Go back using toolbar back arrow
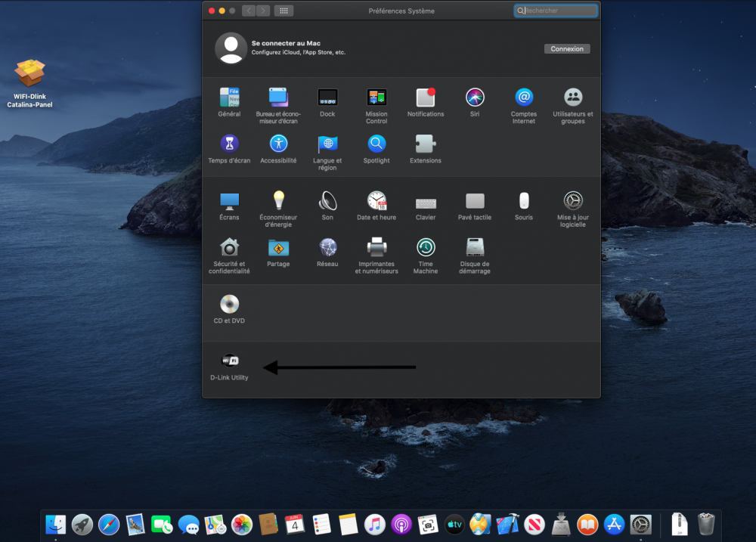 [x=249, y=11]
